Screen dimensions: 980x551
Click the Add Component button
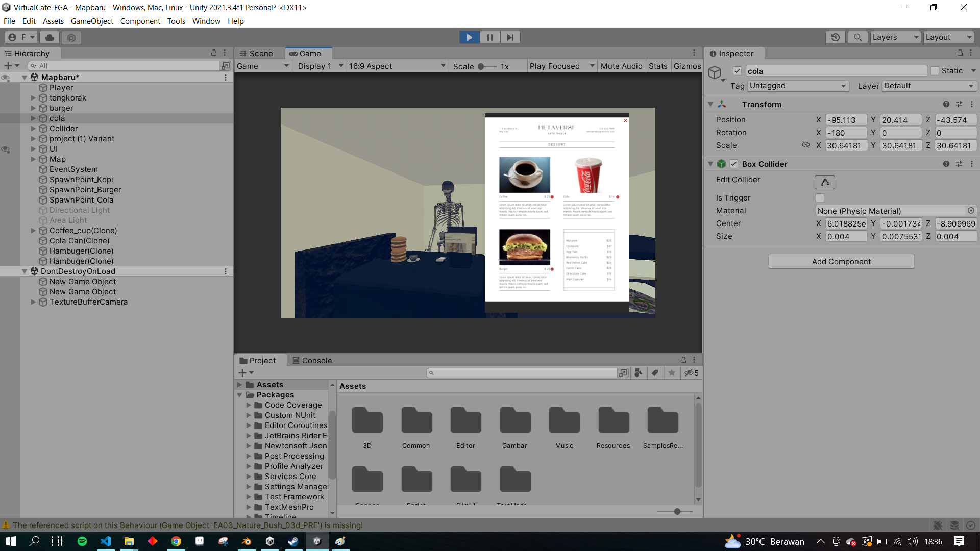841,261
